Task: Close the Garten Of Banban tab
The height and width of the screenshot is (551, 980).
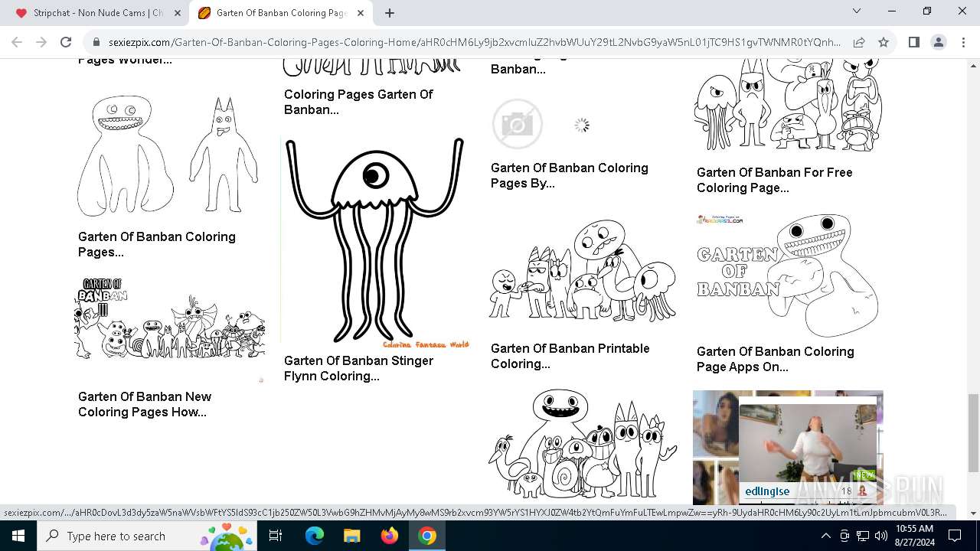Action: point(360,13)
